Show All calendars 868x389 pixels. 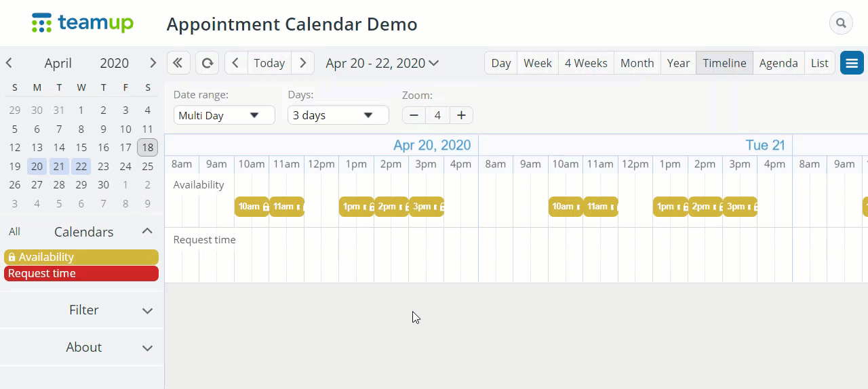click(14, 232)
